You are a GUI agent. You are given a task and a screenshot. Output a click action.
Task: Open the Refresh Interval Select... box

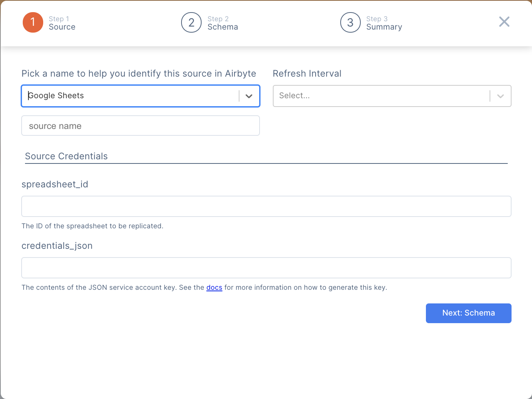point(392,96)
